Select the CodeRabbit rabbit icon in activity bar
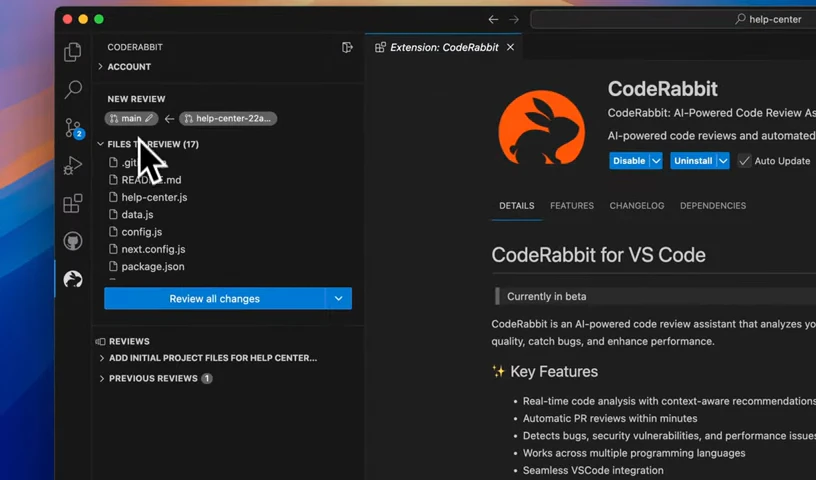 73,280
